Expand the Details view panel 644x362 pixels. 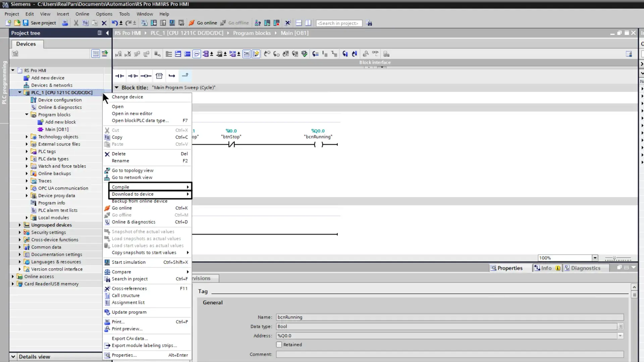(x=13, y=357)
